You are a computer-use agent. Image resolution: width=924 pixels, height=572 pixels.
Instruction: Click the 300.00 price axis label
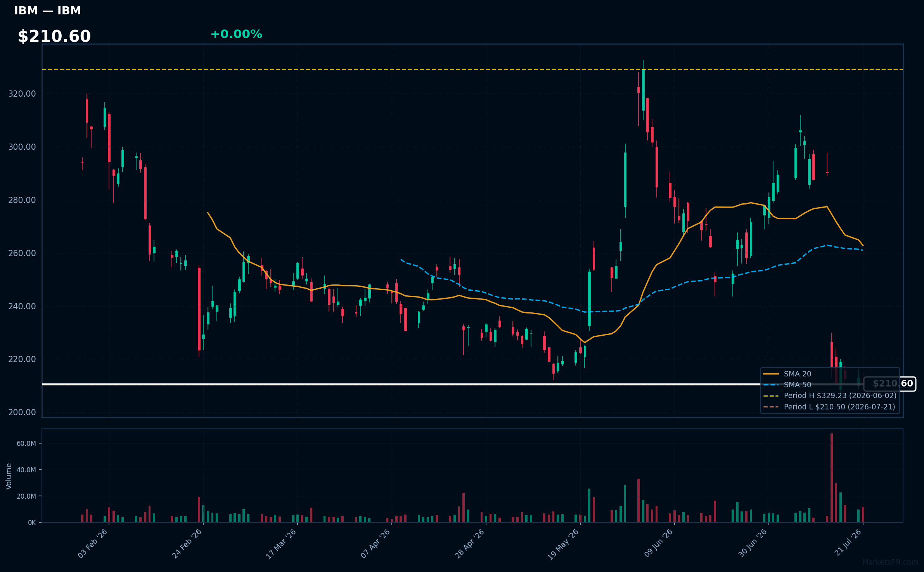(x=22, y=147)
